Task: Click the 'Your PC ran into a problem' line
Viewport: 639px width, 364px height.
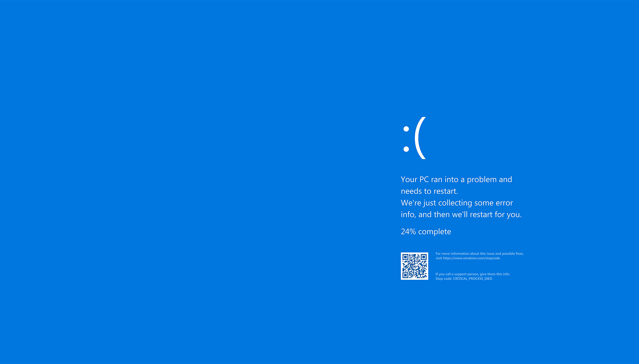Action: [456, 180]
